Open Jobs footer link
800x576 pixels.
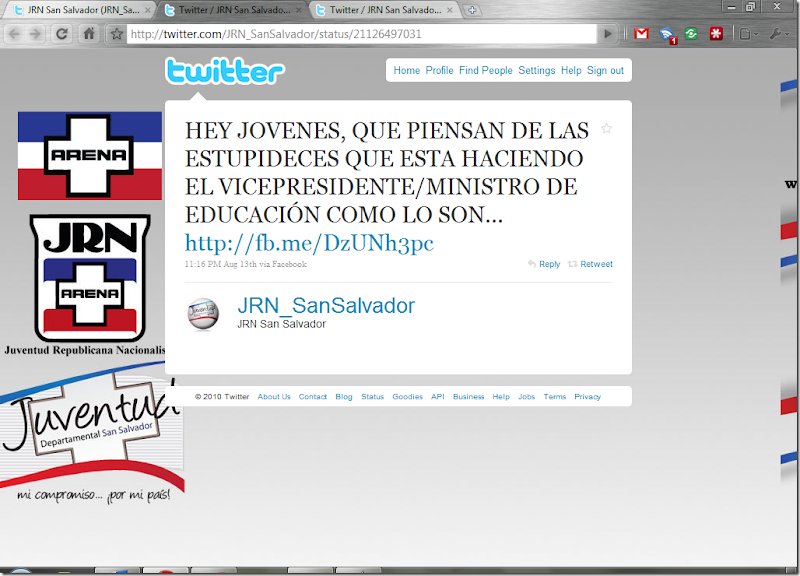click(527, 396)
